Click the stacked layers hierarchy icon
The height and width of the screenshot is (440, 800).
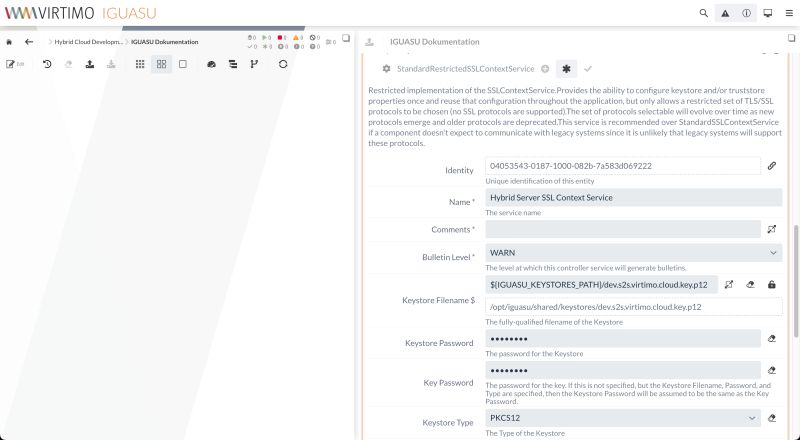click(233, 64)
